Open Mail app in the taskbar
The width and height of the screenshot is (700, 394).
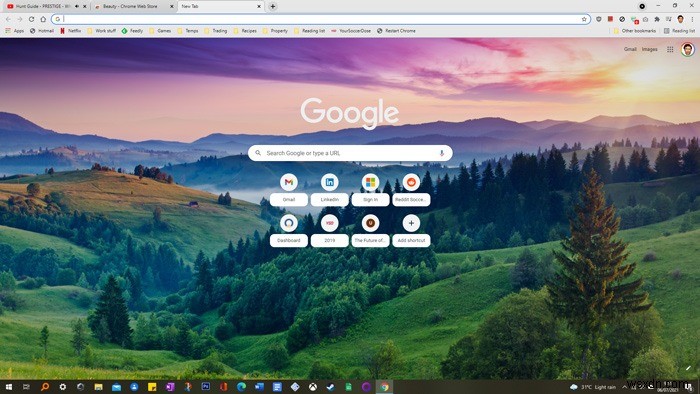(x=116, y=387)
